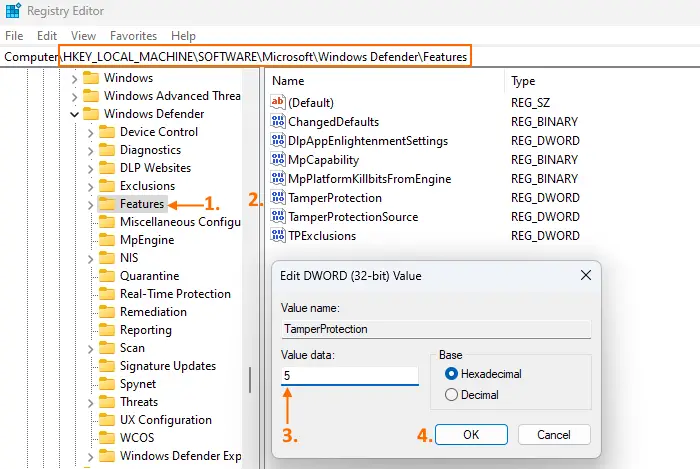Click the ChangedDefaults binary value icon
This screenshot has height=469, width=700.
tap(278, 121)
